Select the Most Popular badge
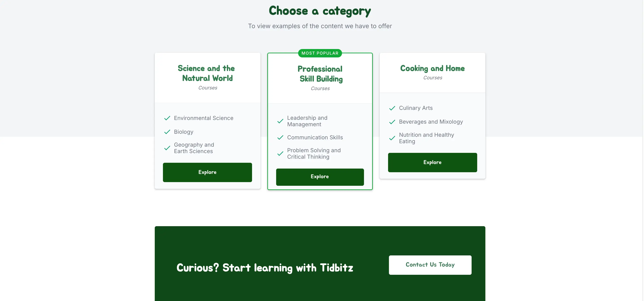This screenshot has width=644, height=301. (320, 53)
